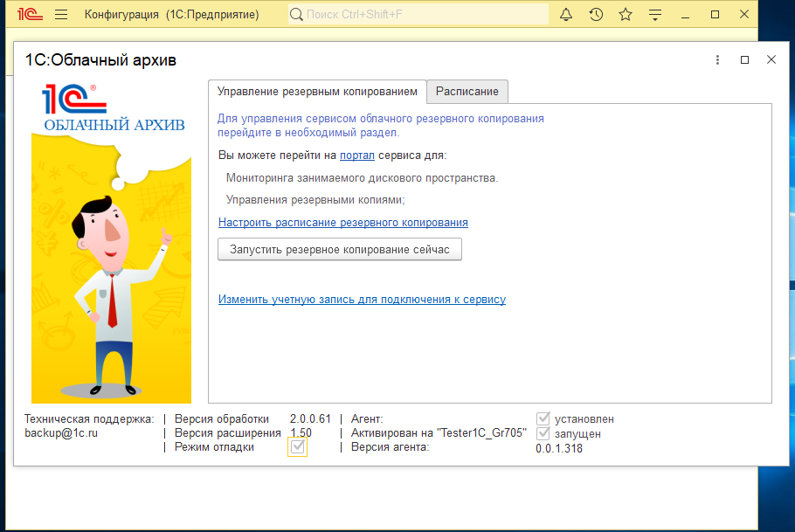This screenshot has width=795, height=532.
Task: Click the window title Конфигурация (1С:Предприятие)
Action: (171, 14)
